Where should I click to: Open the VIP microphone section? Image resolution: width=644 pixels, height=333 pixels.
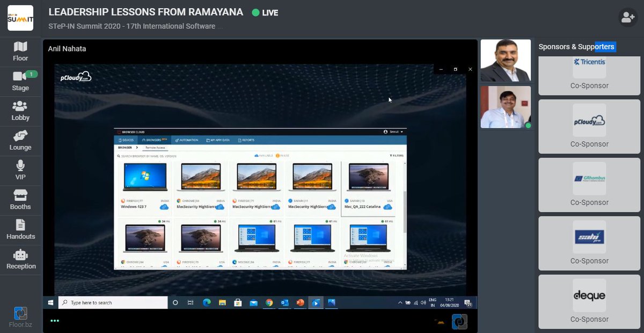click(x=20, y=170)
